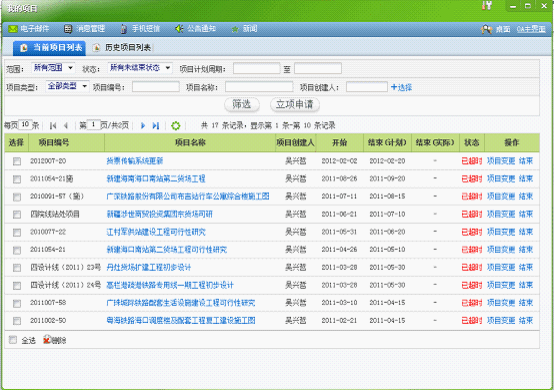Expand the 项目类型 dropdown
The height and width of the screenshot is (390, 554).
pyautogui.click(x=67, y=86)
